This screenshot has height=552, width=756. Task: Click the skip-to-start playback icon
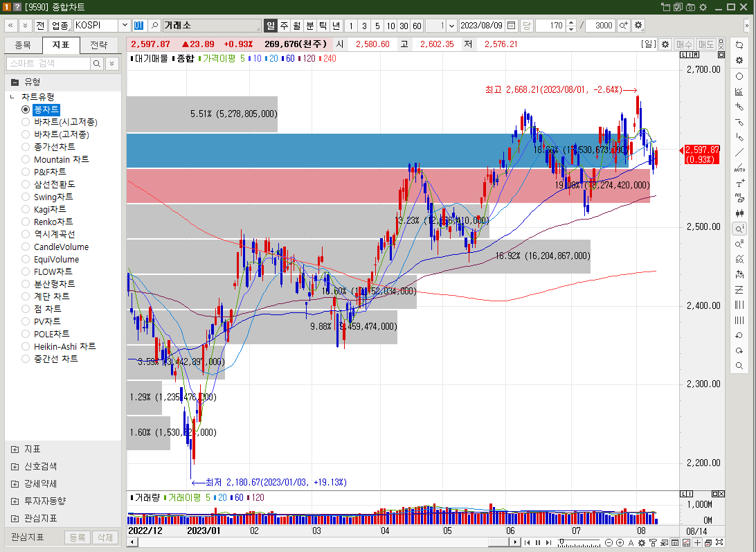[527, 543]
